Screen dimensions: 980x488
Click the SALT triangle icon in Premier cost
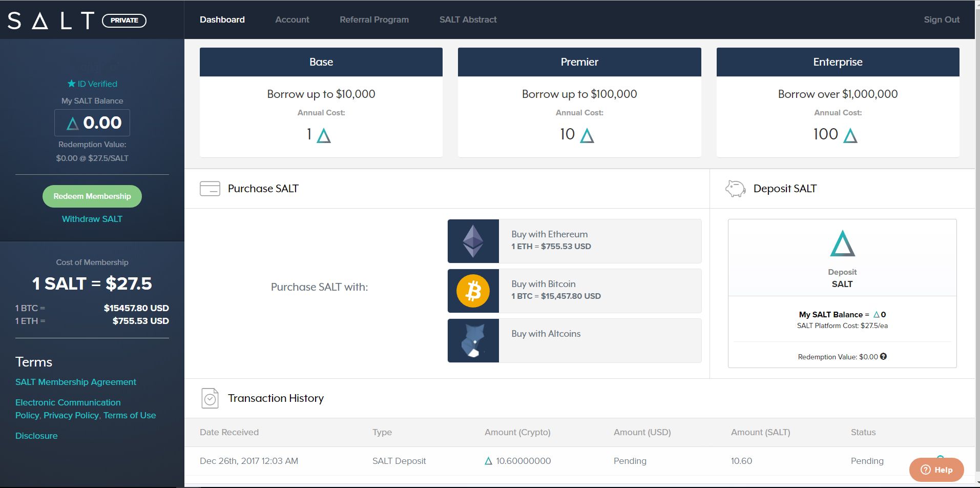click(587, 136)
